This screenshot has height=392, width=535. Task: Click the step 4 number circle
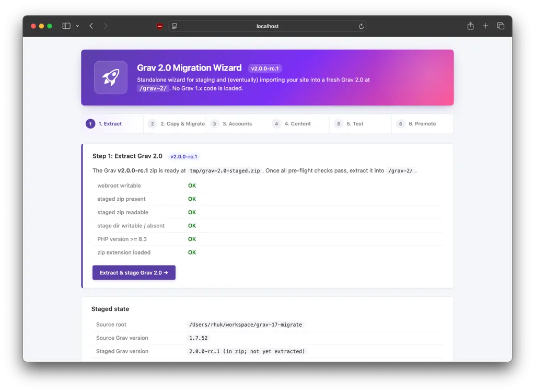point(276,123)
